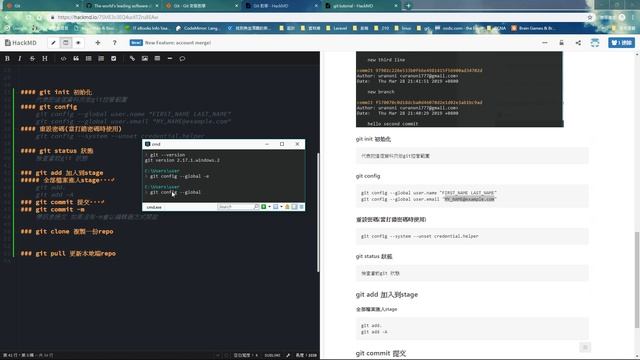
Task: Click credential.helper code line in preview
Action: click(x=420, y=236)
